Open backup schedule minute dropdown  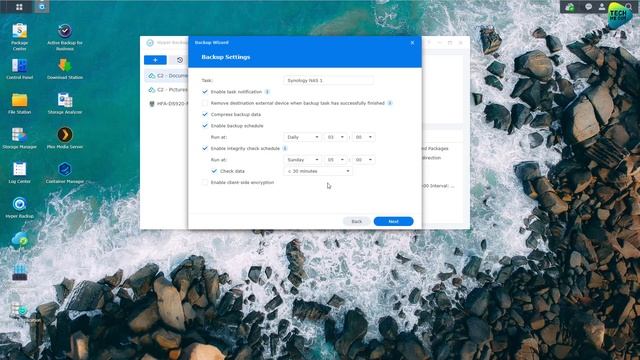pos(364,137)
